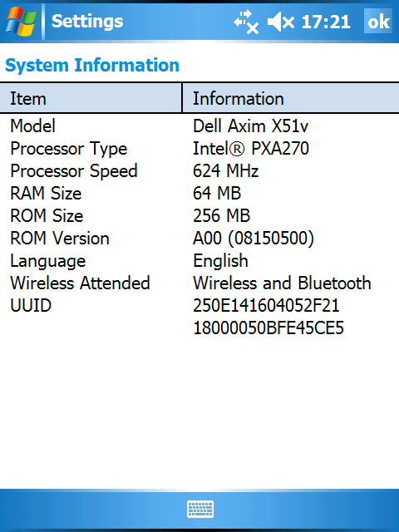The height and width of the screenshot is (532, 399).
Task: Select the UUID row
Action: tap(199, 317)
